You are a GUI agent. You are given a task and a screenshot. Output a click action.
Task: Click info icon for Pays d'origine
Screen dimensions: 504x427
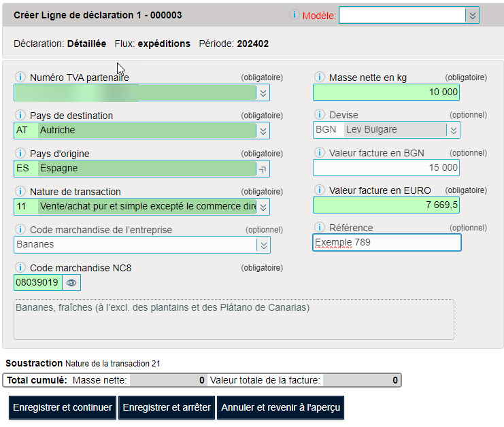[20, 153]
